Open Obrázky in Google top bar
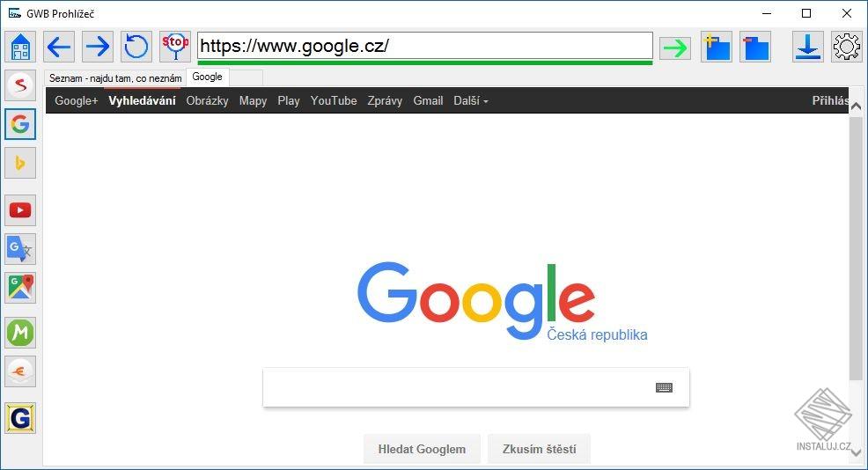 [x=207, y=100]
